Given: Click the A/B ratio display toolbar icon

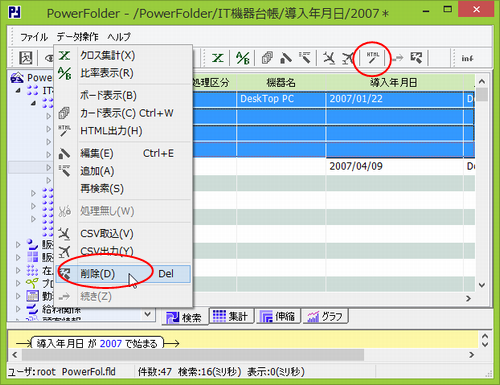Looking at the screenshot, I should coord(243,58).
